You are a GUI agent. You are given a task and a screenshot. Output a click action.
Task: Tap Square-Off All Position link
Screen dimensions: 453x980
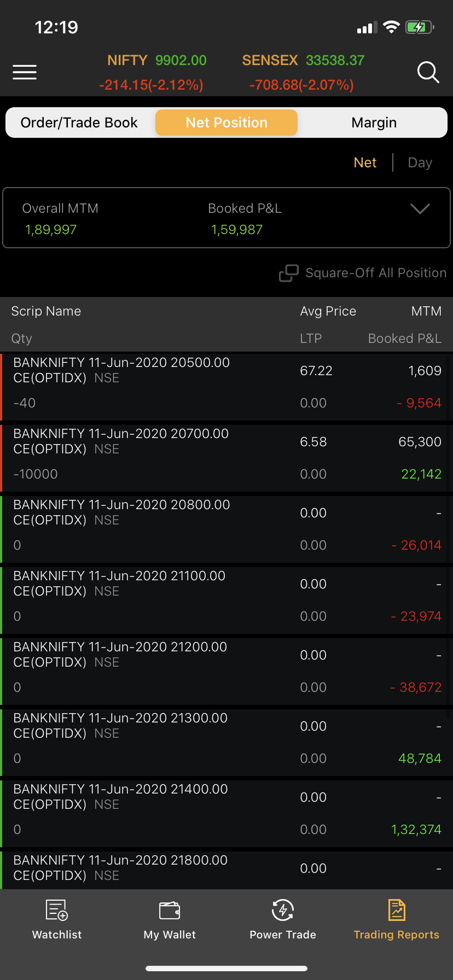click(x=376, y=273)
